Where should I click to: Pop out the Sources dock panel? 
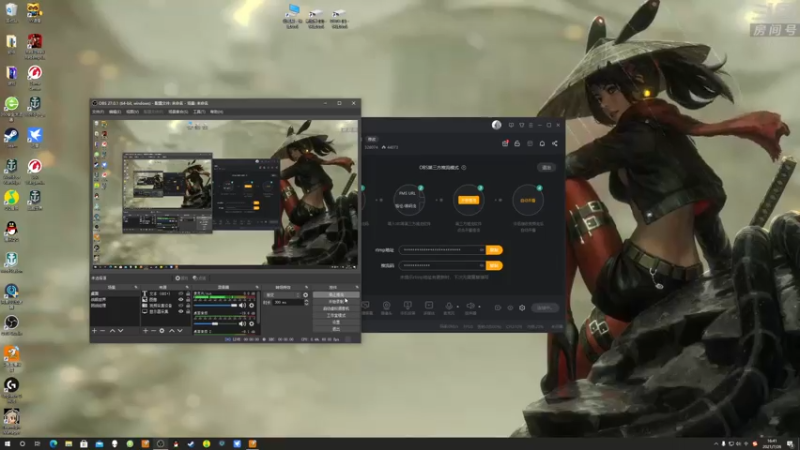click(x=187, y=287)
